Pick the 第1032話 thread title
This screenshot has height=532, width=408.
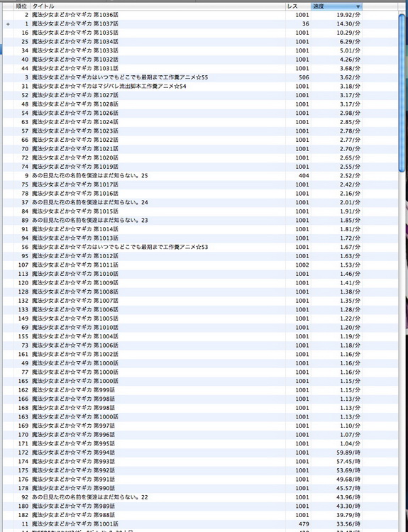[75, 60]
